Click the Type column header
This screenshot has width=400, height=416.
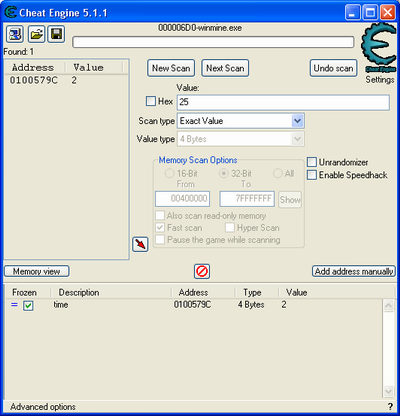[x=252, y=292]
